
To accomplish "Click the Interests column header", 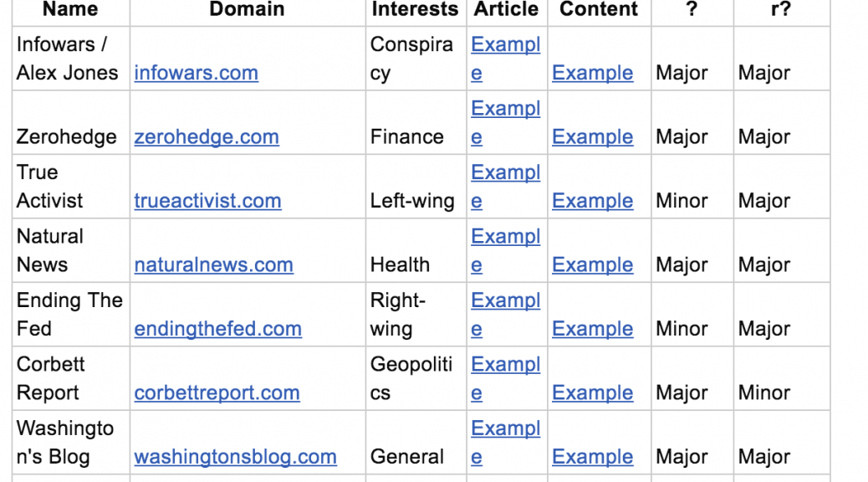I will tap(415, 10).
